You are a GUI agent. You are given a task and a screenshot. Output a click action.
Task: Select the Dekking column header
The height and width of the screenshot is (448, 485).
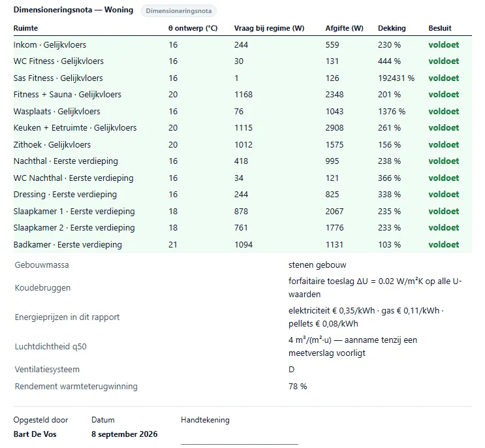point(392,28)
